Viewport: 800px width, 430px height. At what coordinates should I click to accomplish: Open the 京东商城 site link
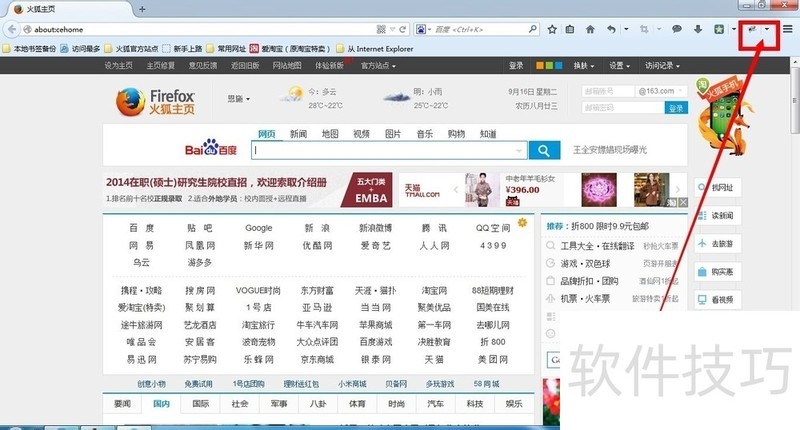(317, 359)
